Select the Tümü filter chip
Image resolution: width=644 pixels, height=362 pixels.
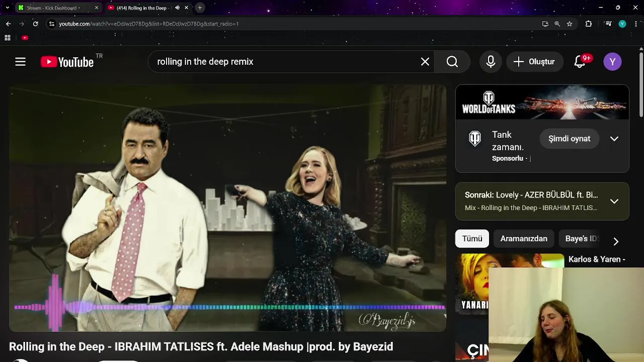coord(472,239)
